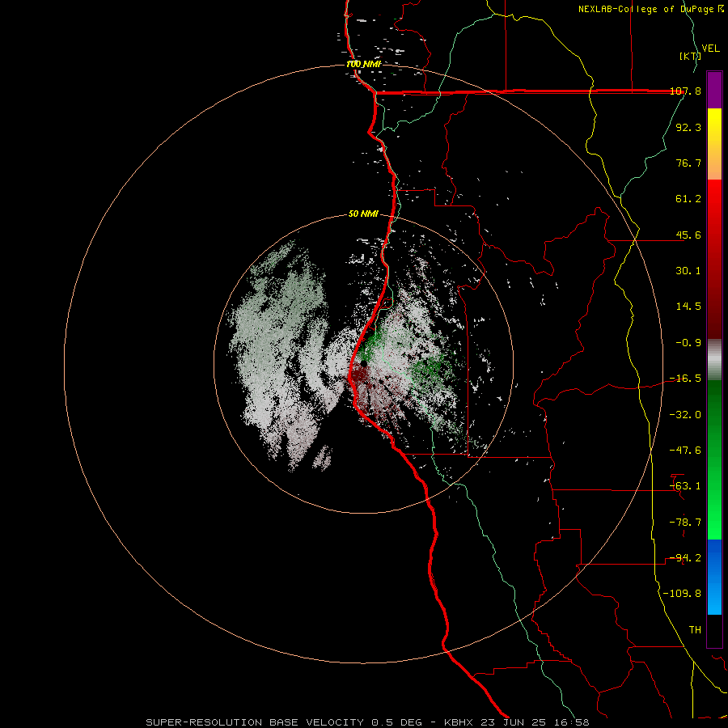Select the 30.1 legend value
The width and height of the screenshot is (728, 728).
pos(688,271)
